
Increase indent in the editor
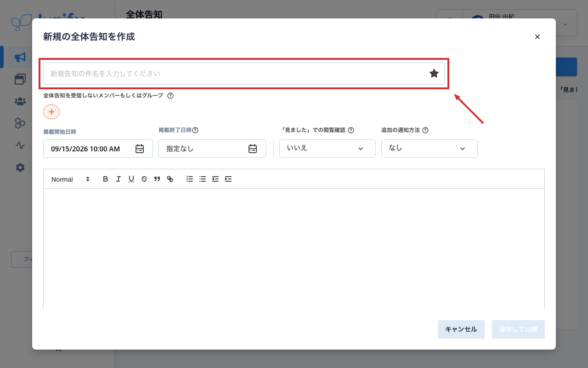click(228, 179)
